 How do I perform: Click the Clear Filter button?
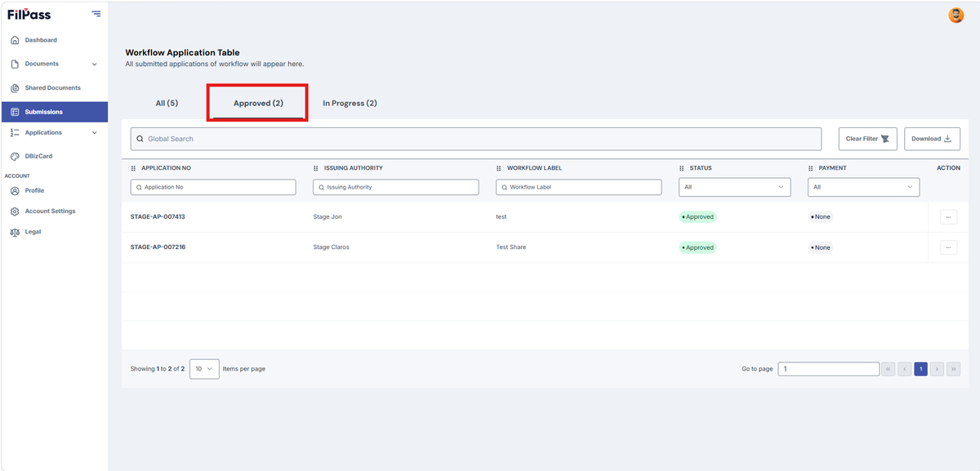pos(868,139)
